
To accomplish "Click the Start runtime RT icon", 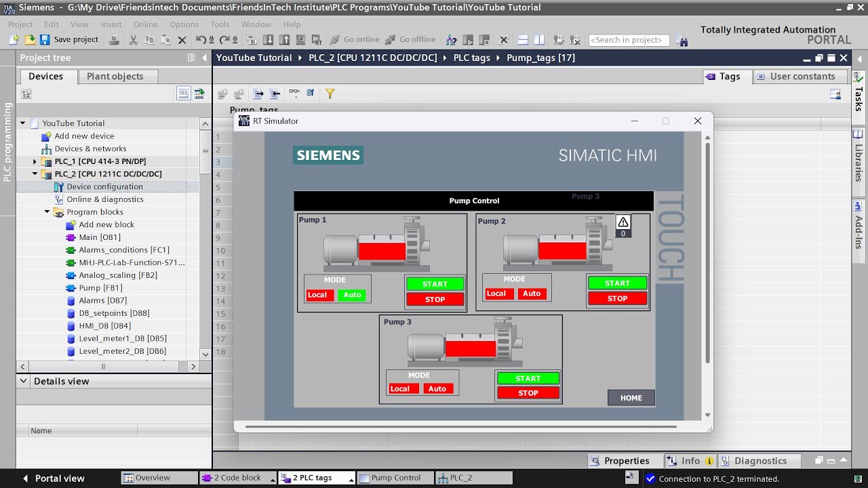I will click(x=317, y=40).
